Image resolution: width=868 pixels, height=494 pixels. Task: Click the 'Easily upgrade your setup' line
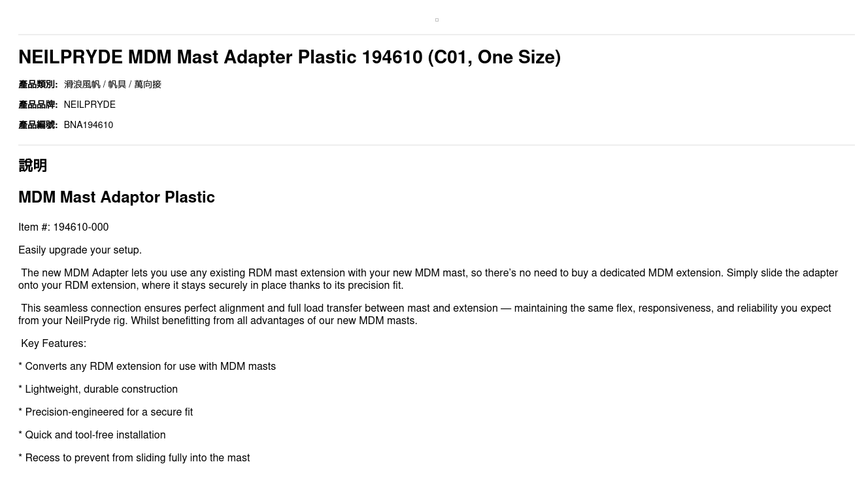tap(80, 250)
